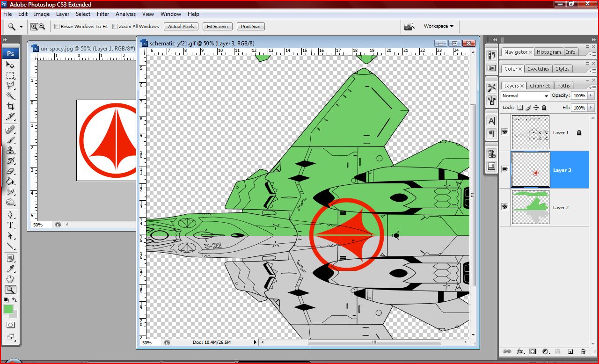Image resolution: width=599 pixels, height=364 pixels.
Task: Click the Link layers icon
Action: [x=506, y=351]
